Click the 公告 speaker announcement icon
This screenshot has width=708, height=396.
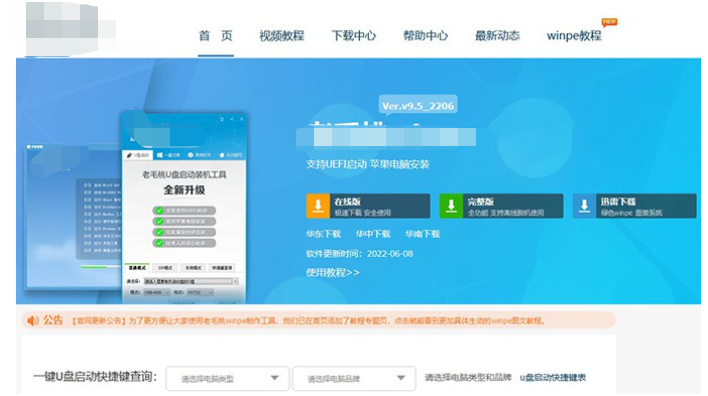click(33, 321)
